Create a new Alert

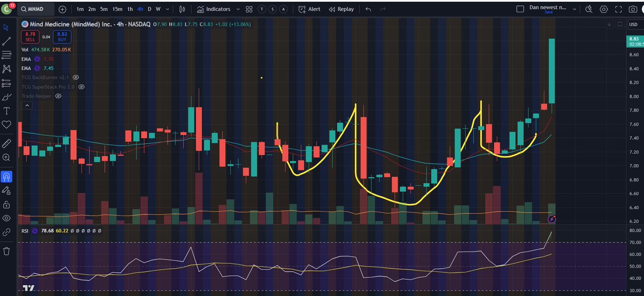[309, 9]
